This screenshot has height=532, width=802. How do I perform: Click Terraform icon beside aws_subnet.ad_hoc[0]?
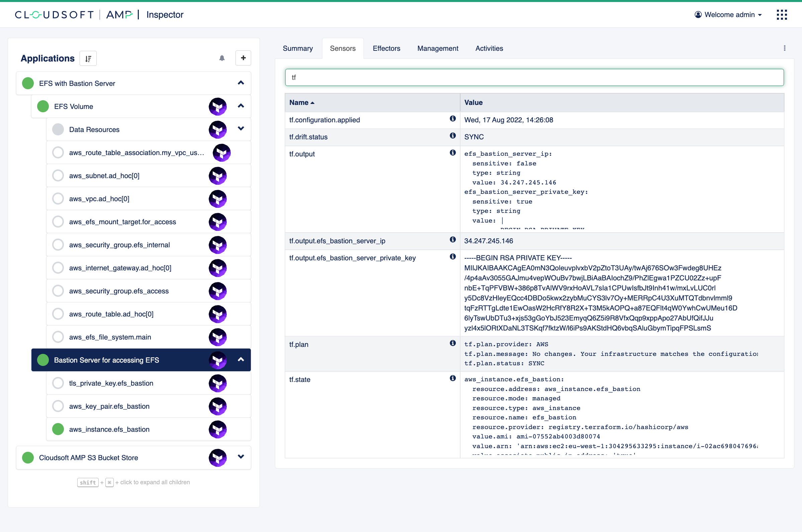pos(218,176)
